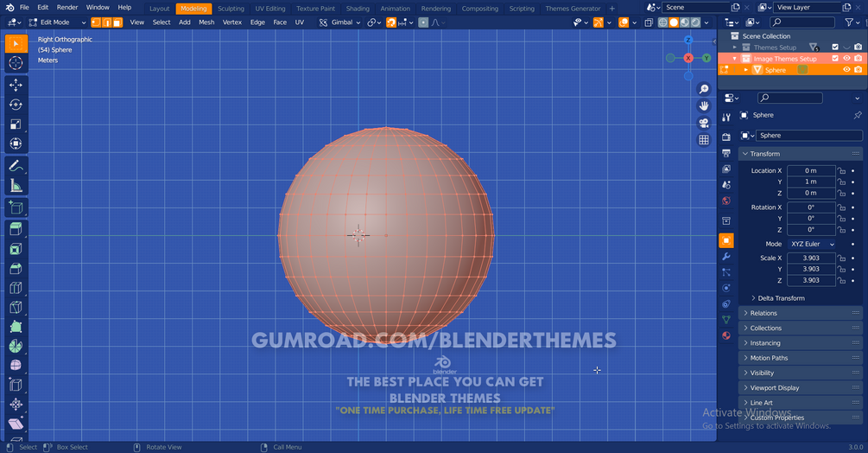Toggle the camera view icon
Screen dimensions: 868x453
pos(704,123)
